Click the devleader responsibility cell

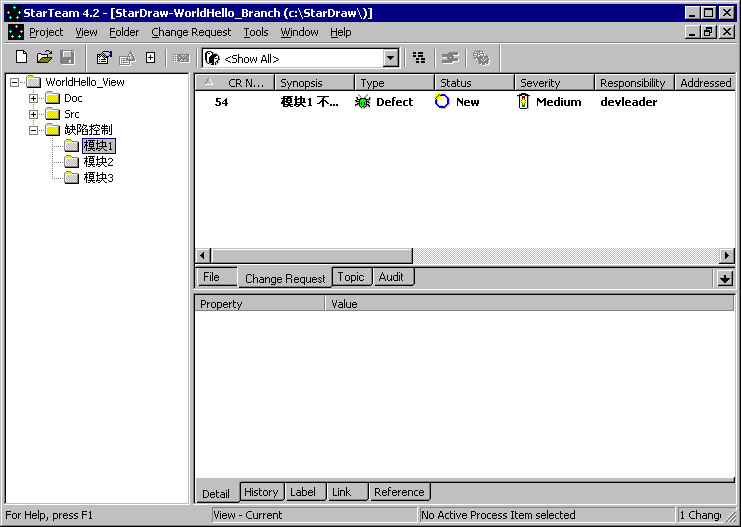click(629, 102)
